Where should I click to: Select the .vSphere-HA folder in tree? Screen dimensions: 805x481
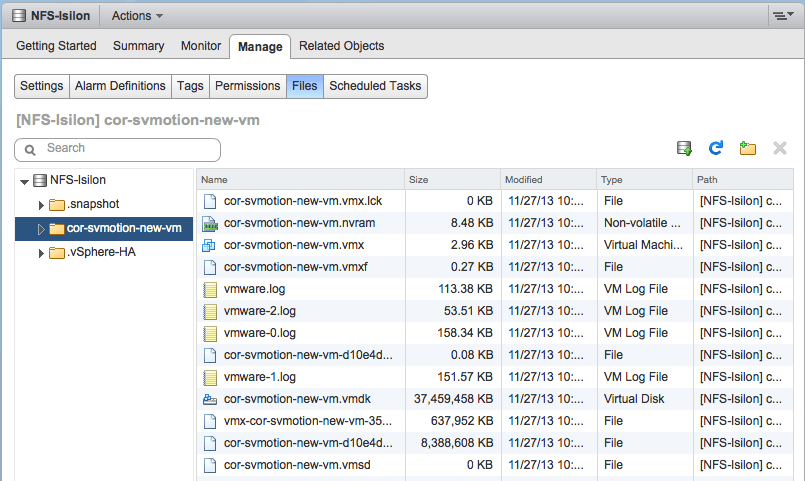click(x=101, y=252)
